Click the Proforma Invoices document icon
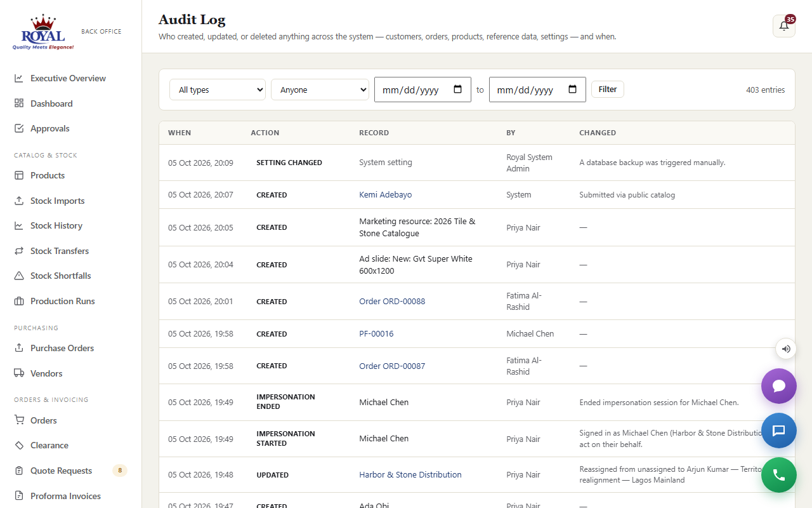812x508 pixels. [19, 496]
